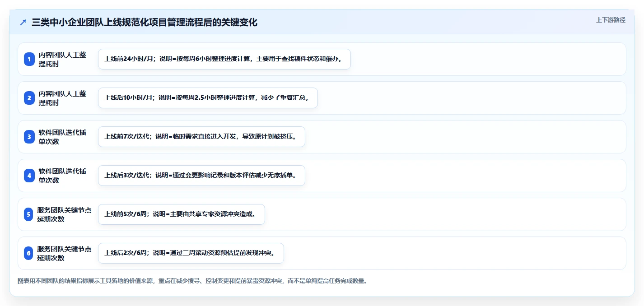The height and width of the screenshot is (306, 644).
Task: Select the title 三类中小企业团队上线规范化项目管理流程后的关键变化
Action: coord(145,23)
